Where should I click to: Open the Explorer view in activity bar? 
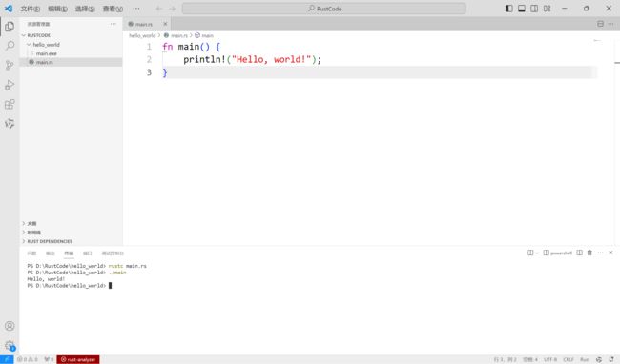point(10,27)
